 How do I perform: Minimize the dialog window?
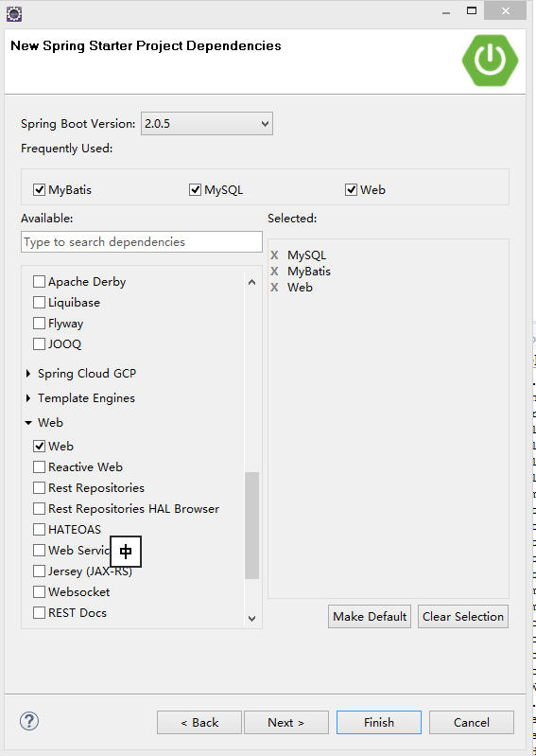446,11
